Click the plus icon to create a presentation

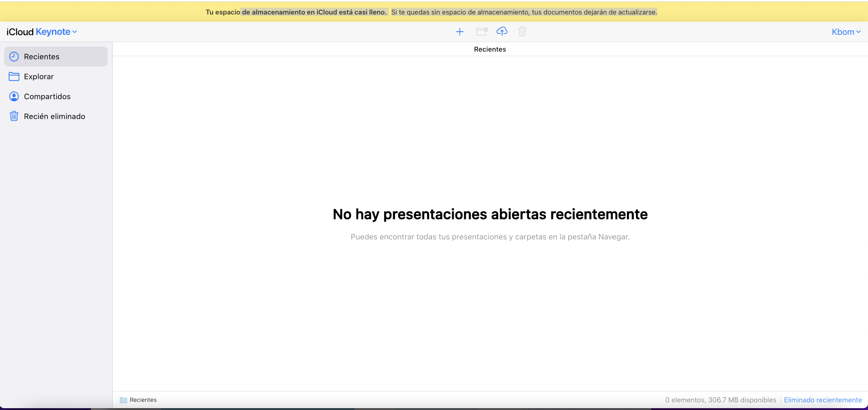pos(460,32)
